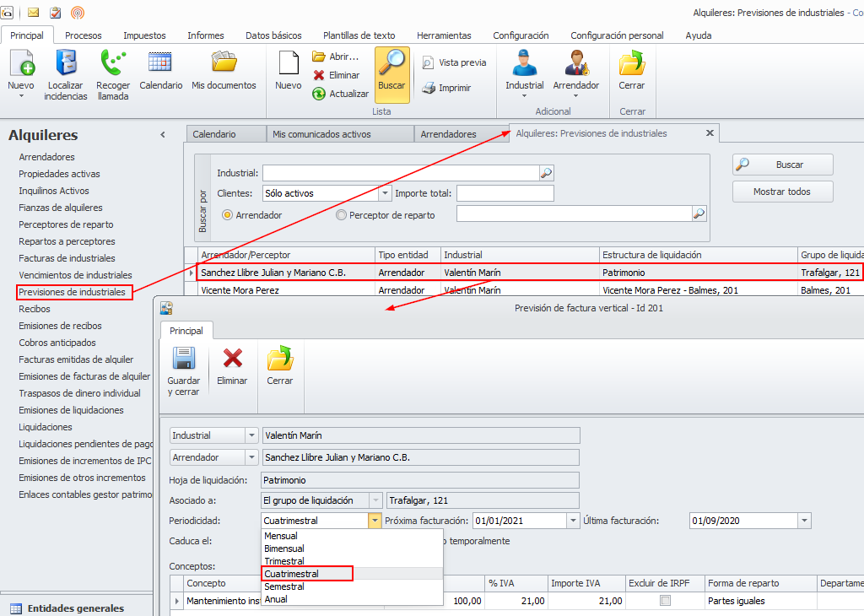Open Cobros anticipados in sidebar
Viewport: 864px width, 616px height.
click(57, 343)
